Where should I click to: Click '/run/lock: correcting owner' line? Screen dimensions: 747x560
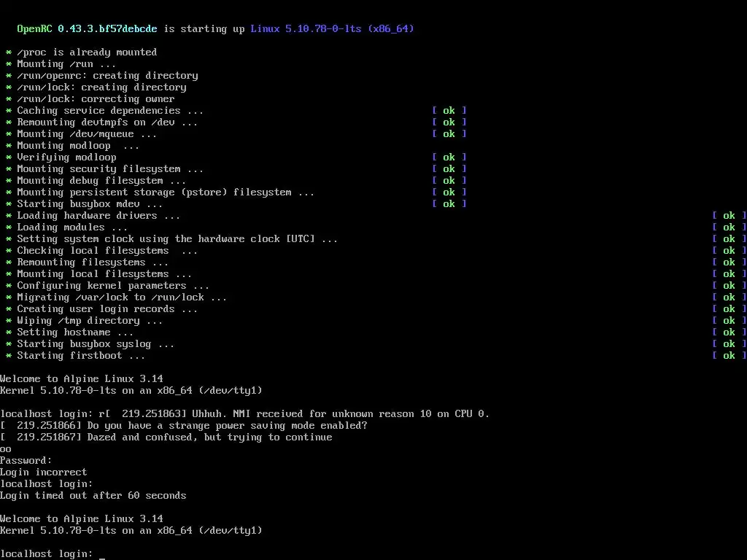pos(96,98)
